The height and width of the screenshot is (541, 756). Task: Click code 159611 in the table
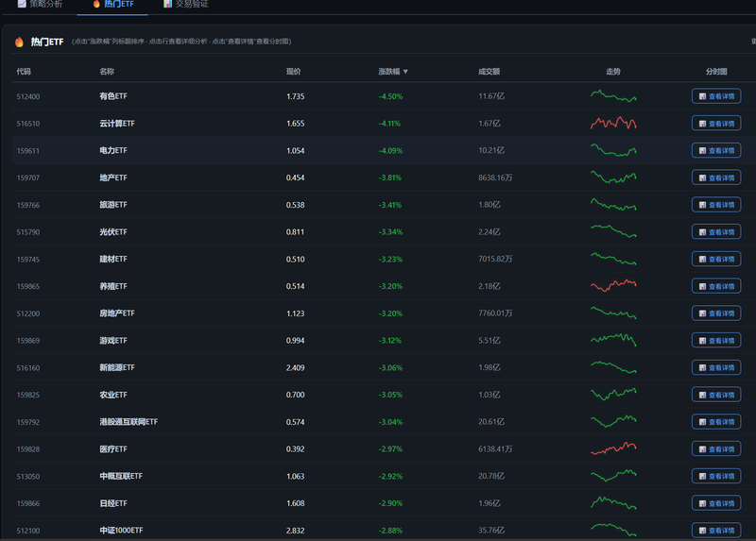pos(28,151)
